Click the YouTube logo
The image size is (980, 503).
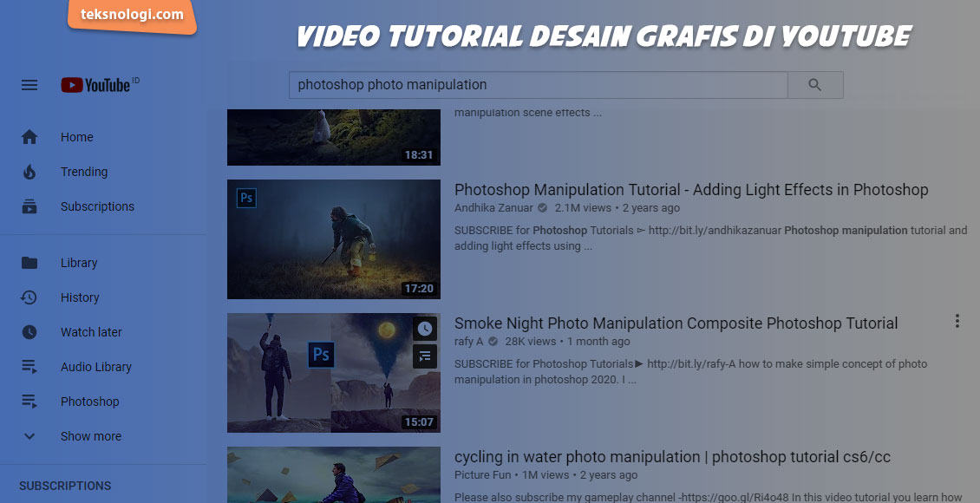[x=96, y=85]
